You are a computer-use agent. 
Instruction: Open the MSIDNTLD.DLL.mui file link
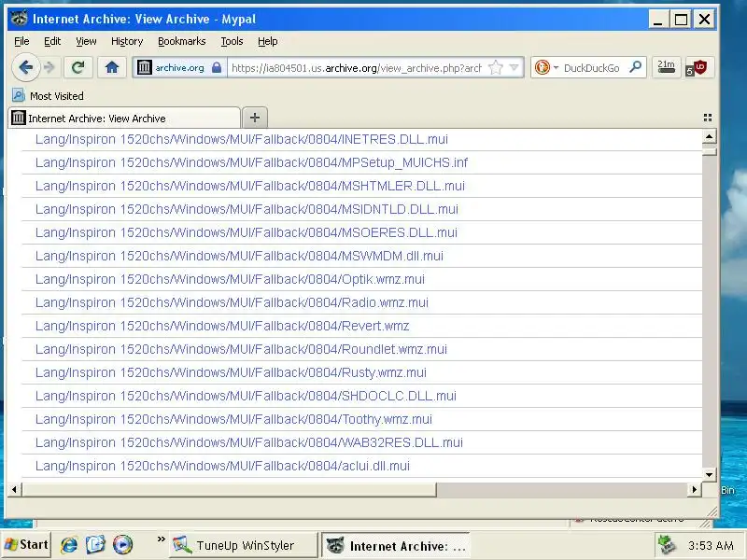click(247, 209)
